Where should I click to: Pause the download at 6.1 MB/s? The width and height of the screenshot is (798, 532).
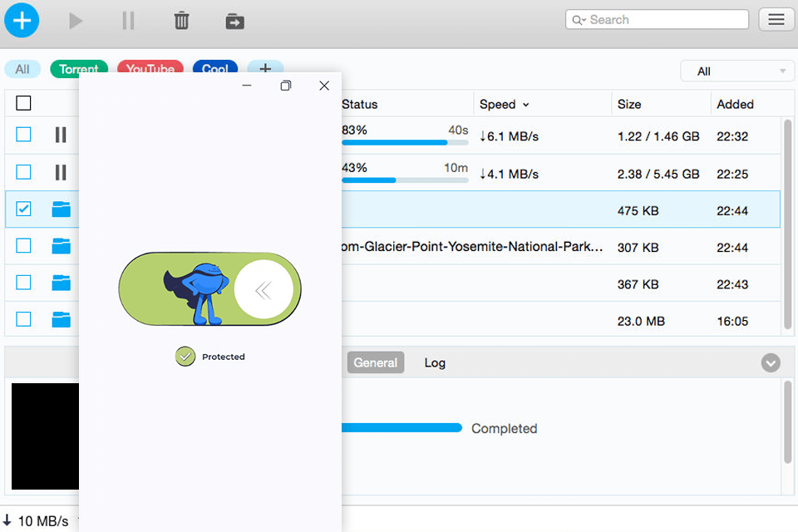(x=61, y=135)
